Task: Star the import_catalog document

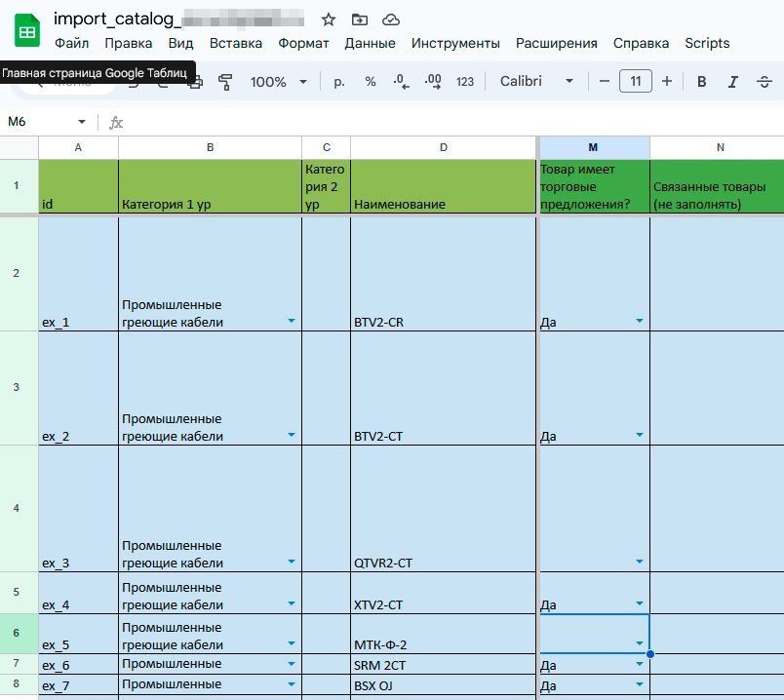Action: click(329, 19)
